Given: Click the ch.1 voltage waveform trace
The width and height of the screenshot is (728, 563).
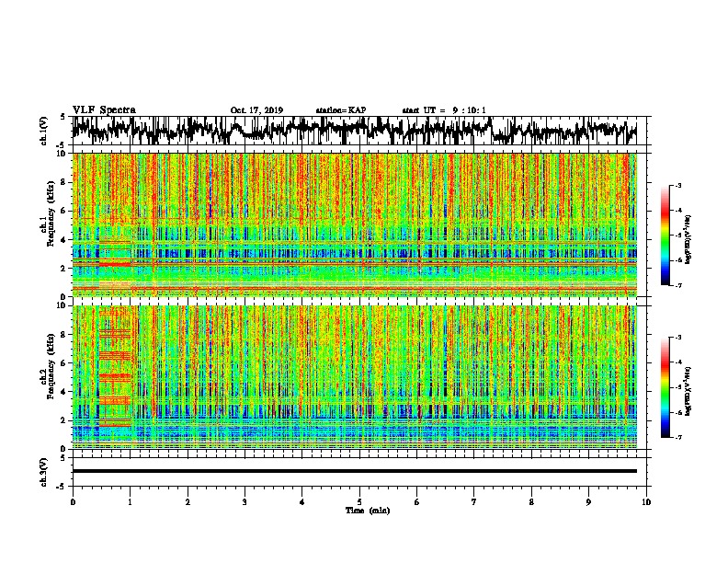Looking at the screenshot, I should coord(354,131).
